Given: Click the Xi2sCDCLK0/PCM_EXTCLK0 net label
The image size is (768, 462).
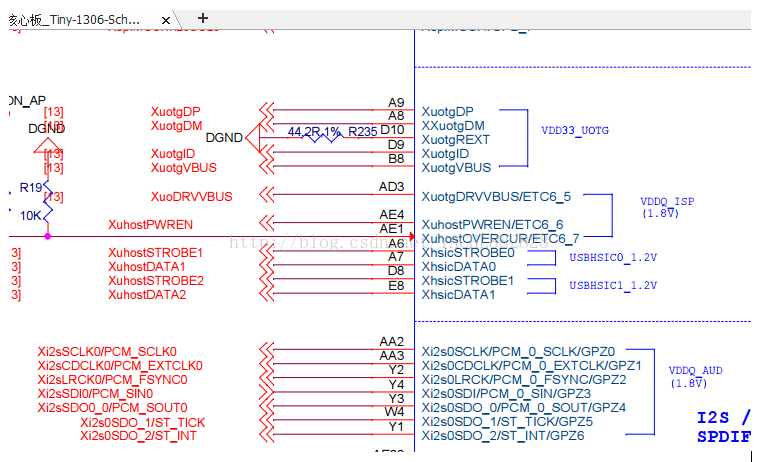Looking at the screenshot, I should [x=120, y=366].
